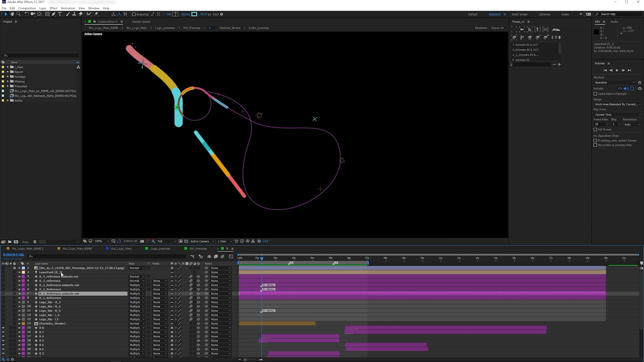Select the Puppet Pin tool
644x362 pixels.
(x=96, y=14)
